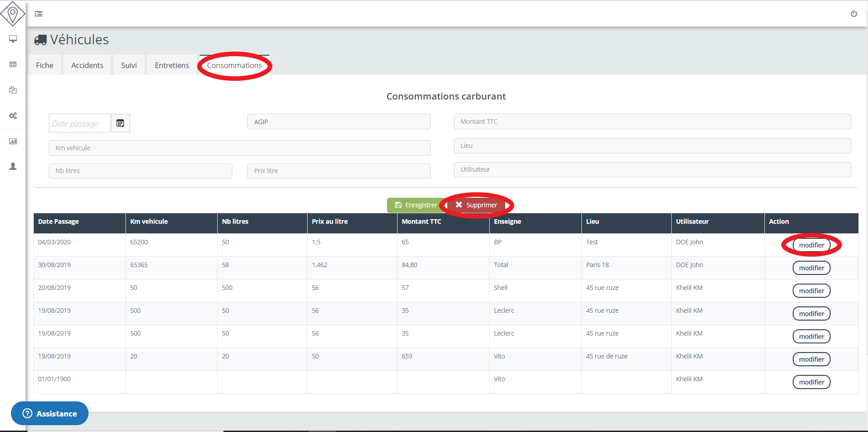Open the date passage calendar picker
The width and height of the screenshot is (868, 432).
tap(120, 123)
